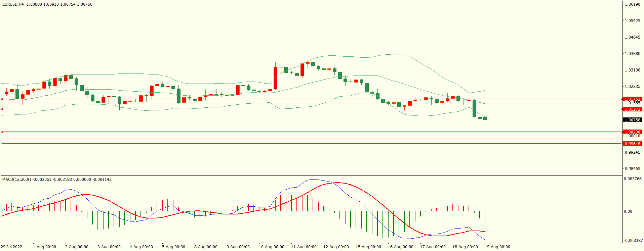Grab the left handle of the 1.01752 line
The image size is (644, 251).
point(2,99)
